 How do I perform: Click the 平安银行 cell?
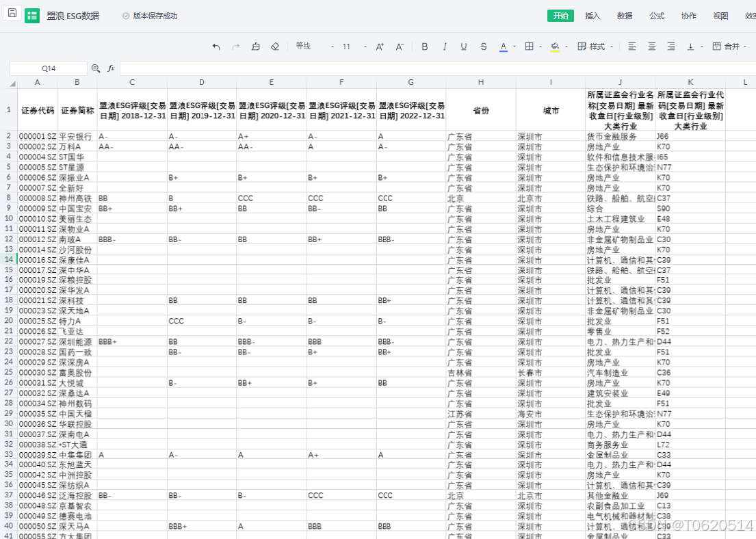pyautogui.click(x=77, y=136)
